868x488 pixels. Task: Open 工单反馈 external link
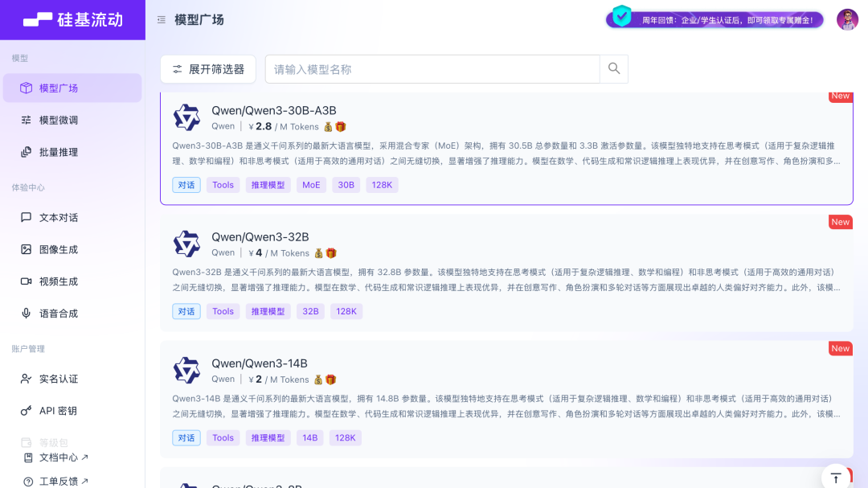pos(63,482)
